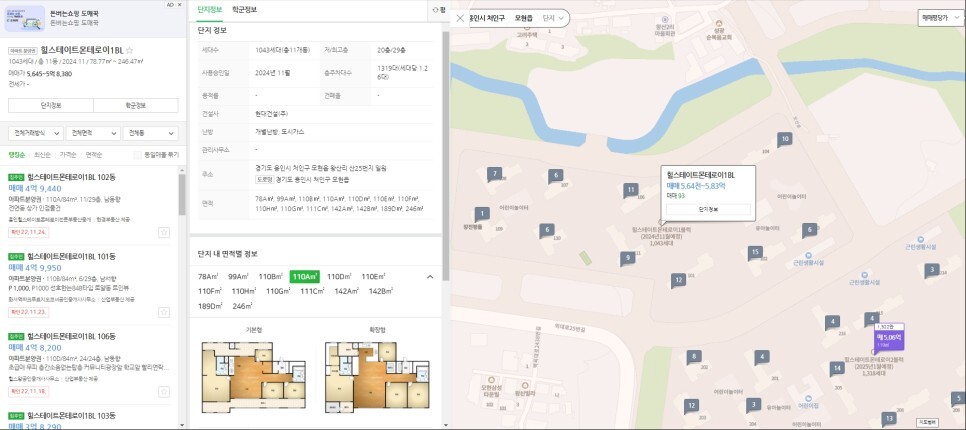Click 단지정보 button in map popup

tap(708, 209)
